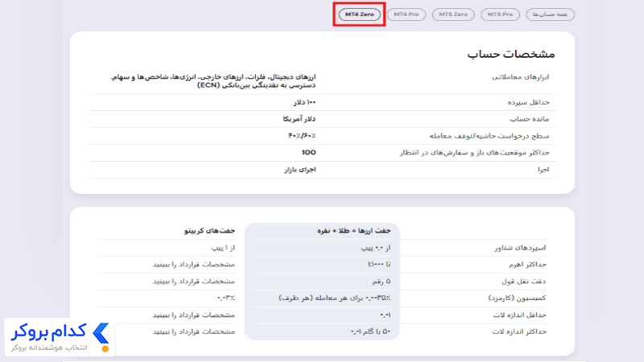Screen dimensions: 644x362
Task: Open the MT5 Zero account tab
Action: click(x=453, y=14)
